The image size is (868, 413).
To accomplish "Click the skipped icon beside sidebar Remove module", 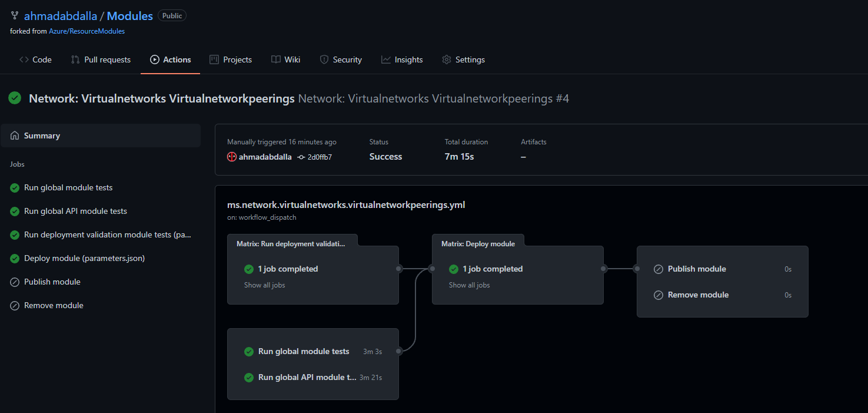I will [x=15, y=305].
